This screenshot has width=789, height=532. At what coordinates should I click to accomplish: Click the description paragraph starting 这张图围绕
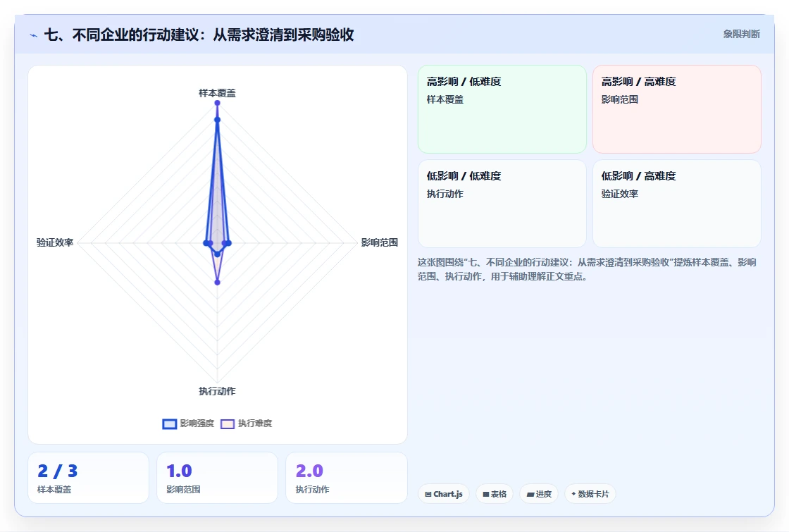(x=587, y=269)
